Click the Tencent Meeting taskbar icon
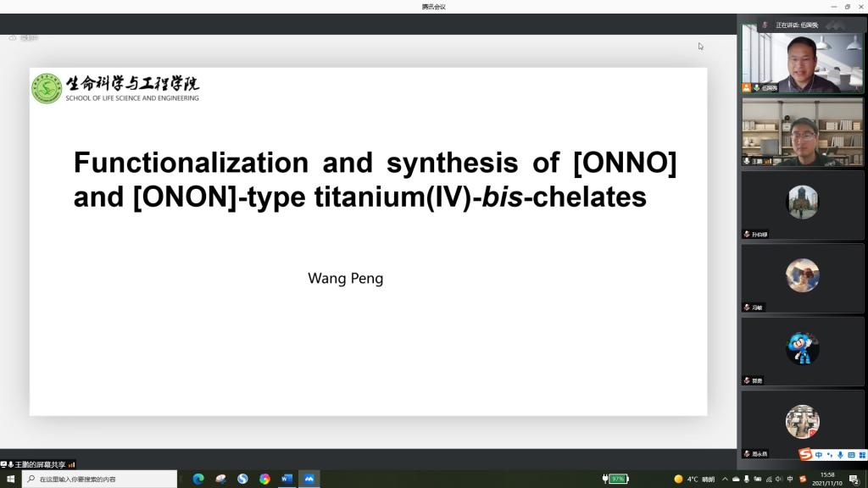This screenshot has width=868, height=488. [x=309, y=479]
